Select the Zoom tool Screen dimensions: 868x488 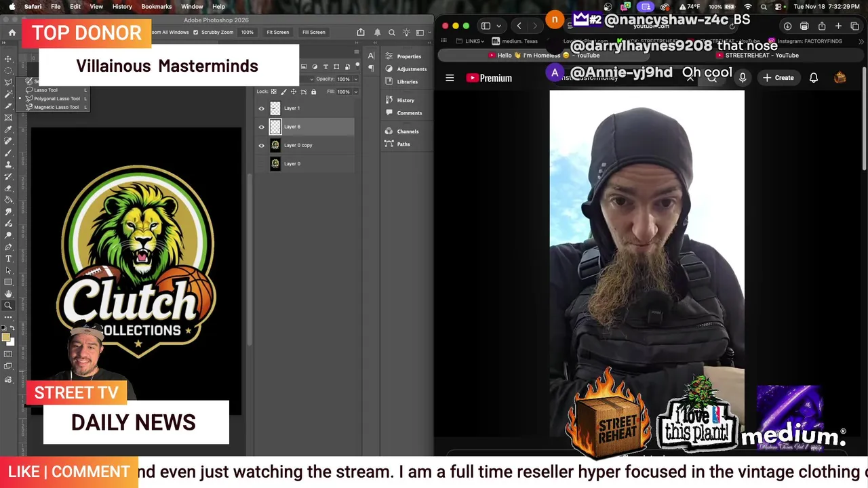coord(8,306)
